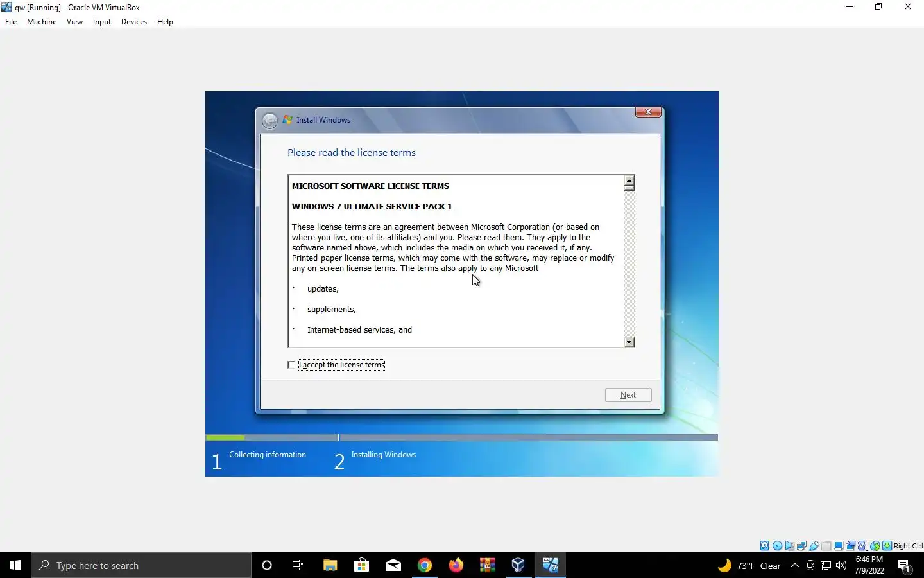
Task: Click the 'Installing Windows' step label
Action: tap(384, 455)
